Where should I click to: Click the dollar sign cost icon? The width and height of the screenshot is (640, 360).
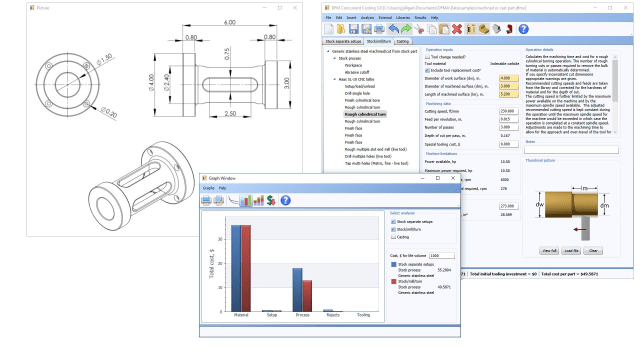click(271, 200)
